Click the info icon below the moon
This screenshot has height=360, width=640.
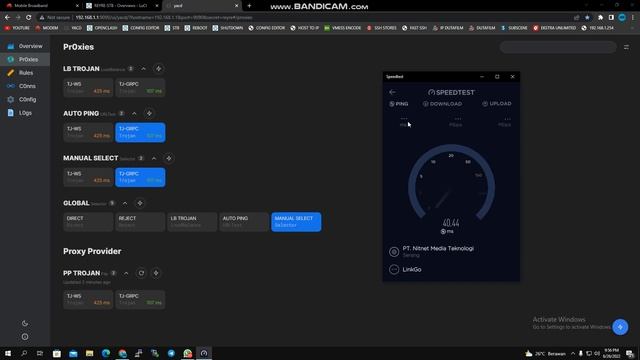[x=25, y=337]
